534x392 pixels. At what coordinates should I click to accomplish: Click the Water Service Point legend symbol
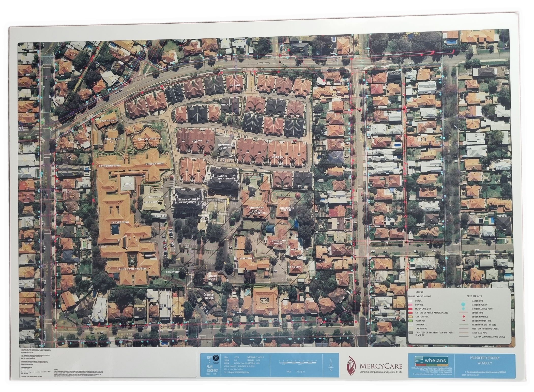pyautogui.click(x=463, y=309)
